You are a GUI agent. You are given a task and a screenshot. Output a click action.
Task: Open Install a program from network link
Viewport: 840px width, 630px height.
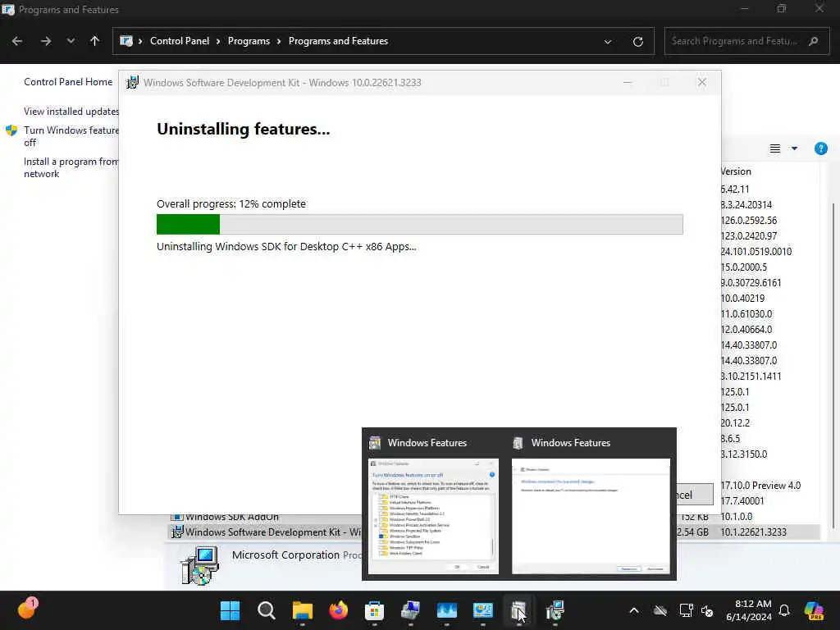(x=71, y=167)
